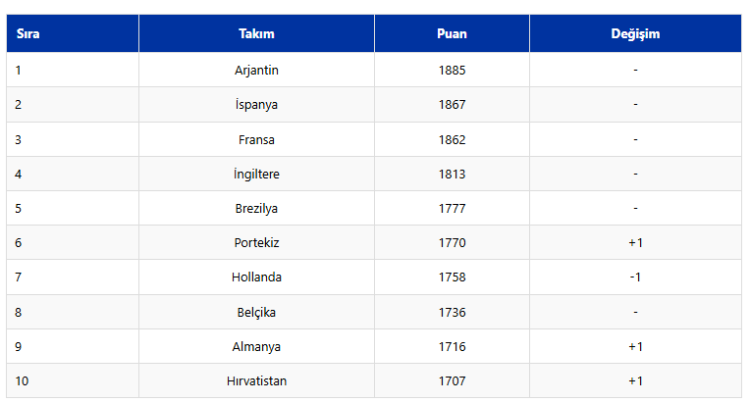Image resolution: width=750 pixels, height=403 pixels.
Task: Click the 1867 points for İspanya
Action: click(x=452, y=105)
